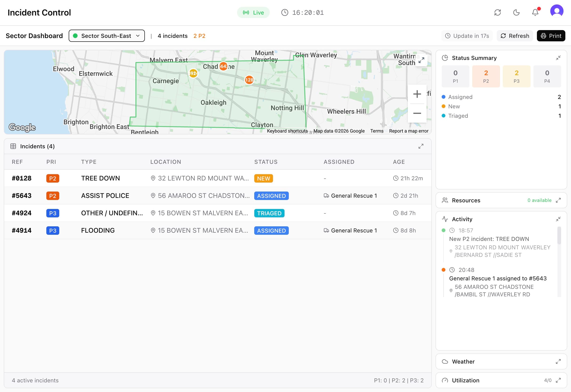Collapse the Status Summary panel
The image size is (571, 392).
pyautogui.click(x=558, y=58)
